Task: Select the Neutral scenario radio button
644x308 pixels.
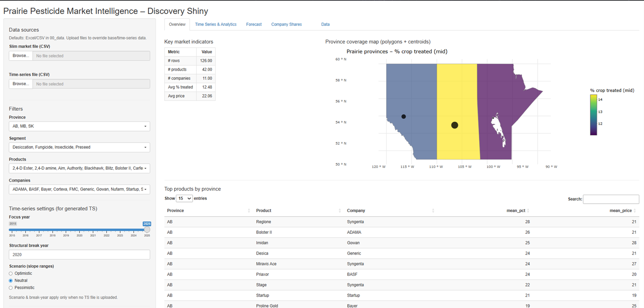Action: click(11, 280)
